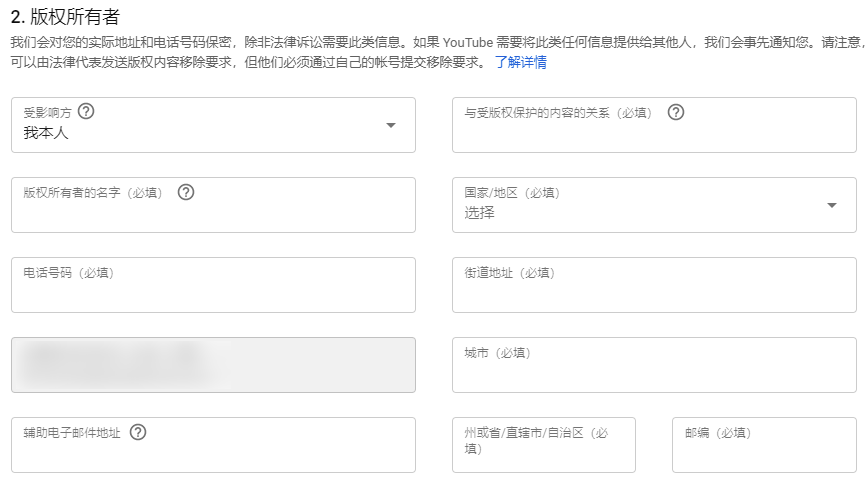
Task: Click the privacy description paragraph text
Action: [x=300, y=43]
